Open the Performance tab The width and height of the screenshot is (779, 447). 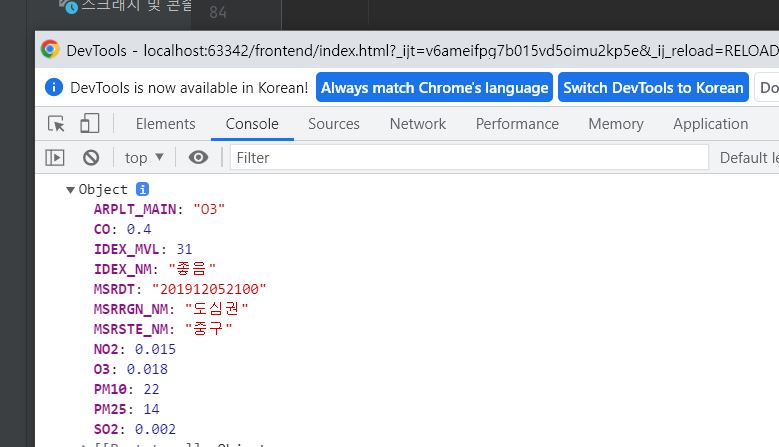[x=517, y=124]
